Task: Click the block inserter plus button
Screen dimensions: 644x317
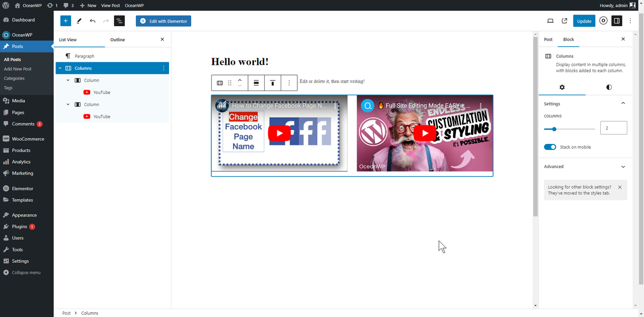Action: coord(65,21)
